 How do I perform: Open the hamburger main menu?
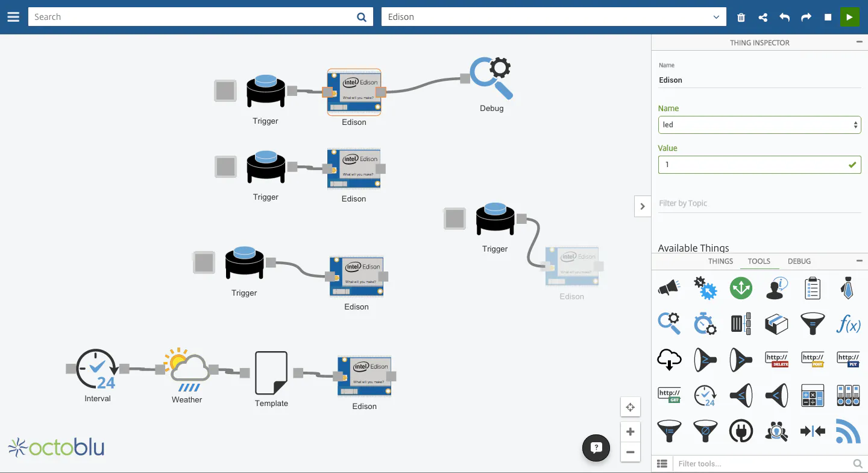click(x=13, y=17)
